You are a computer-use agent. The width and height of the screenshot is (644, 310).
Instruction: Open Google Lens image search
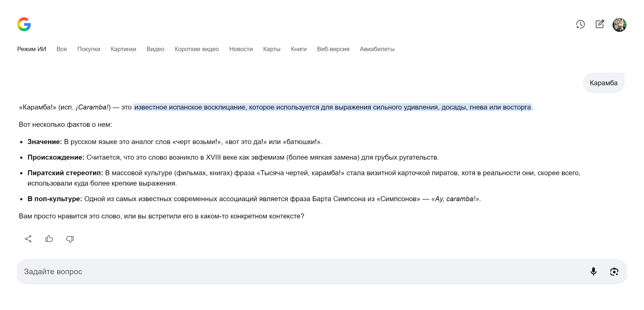tap(614, 271)
